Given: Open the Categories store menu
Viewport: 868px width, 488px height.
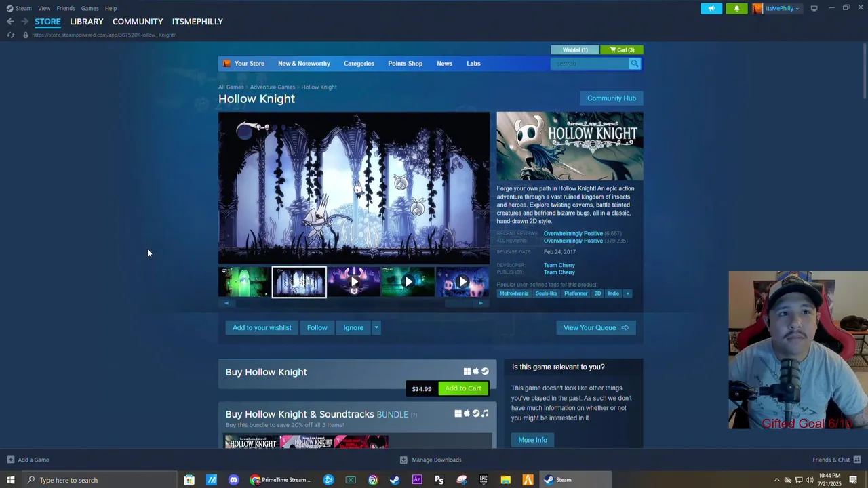Looking at the screenshot, I should tap(359, 64).
